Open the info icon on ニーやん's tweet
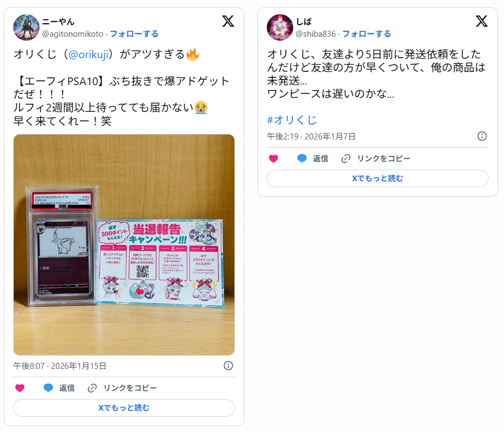The height and width of the screenshot is (432, 504). coord(228,366)
